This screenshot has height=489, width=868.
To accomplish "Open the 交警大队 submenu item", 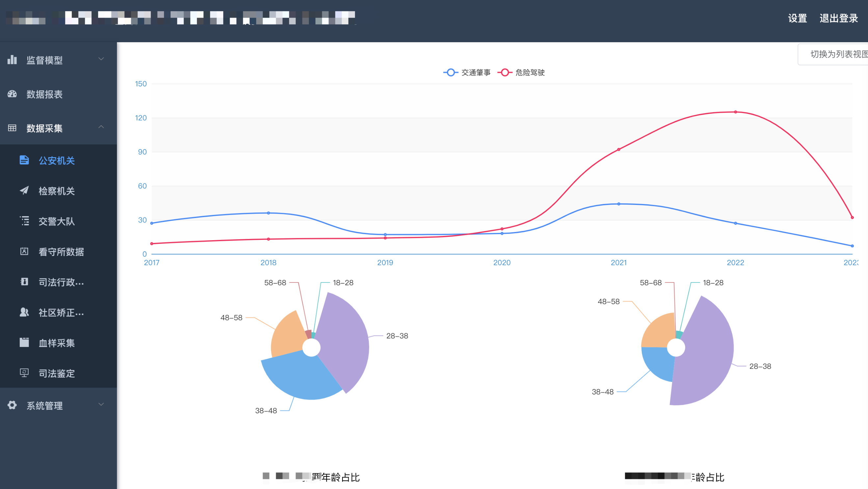I will click(58, 221).
